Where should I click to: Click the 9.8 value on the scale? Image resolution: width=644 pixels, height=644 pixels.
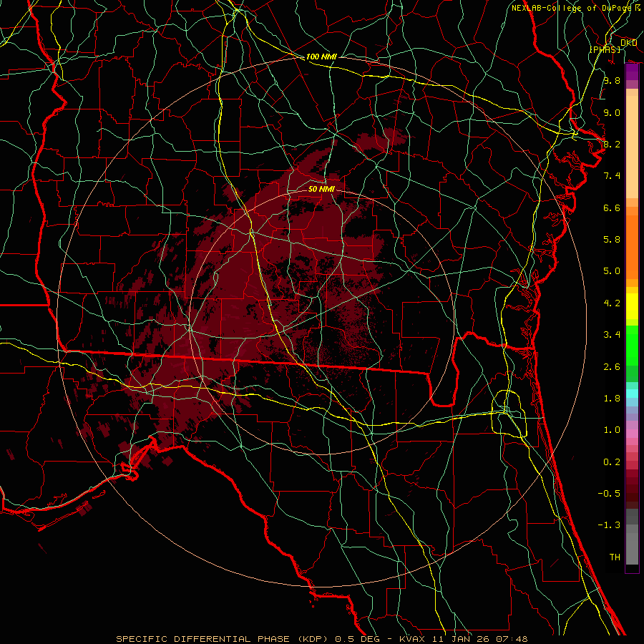(x=612, y=80)
